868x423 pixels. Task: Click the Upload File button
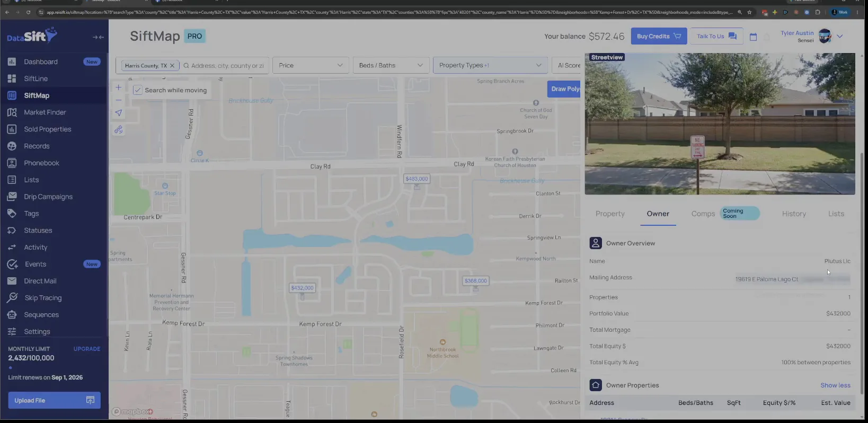(54, 400)
